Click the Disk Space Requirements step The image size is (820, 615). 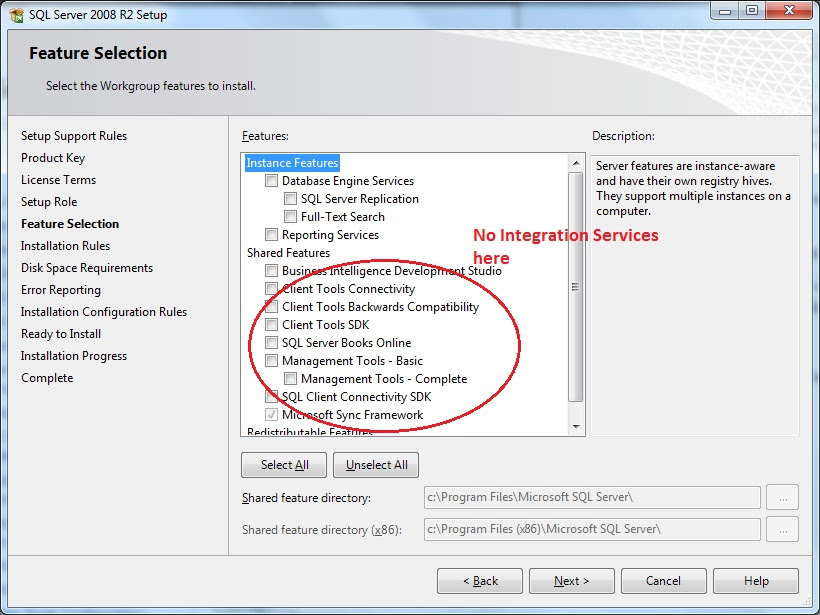click(87, 268)
